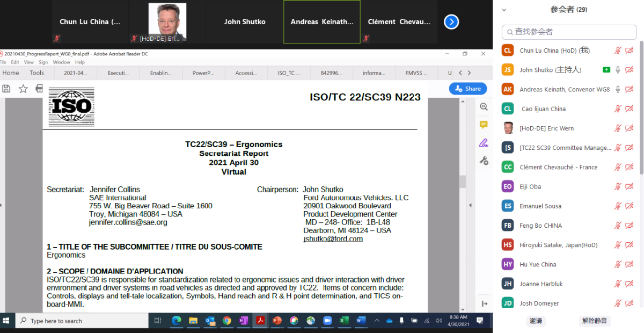Open the Comment tool in right sidebar
The image size is (644, 333).
click(x=484, y=125)
